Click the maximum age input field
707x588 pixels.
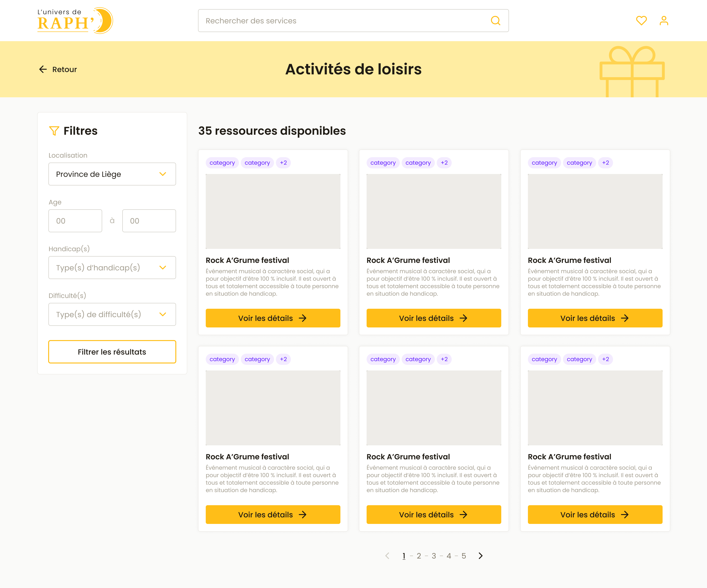point(149,221)
